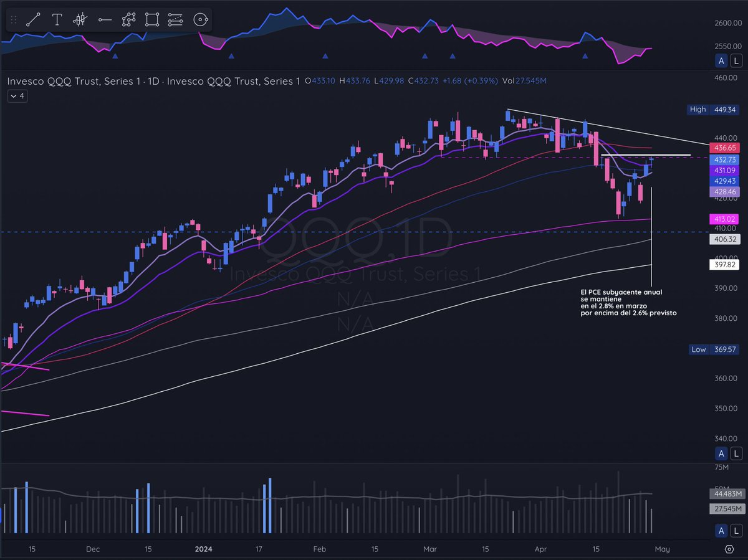Click the 75M volume scale label

[x=721, y=467]
